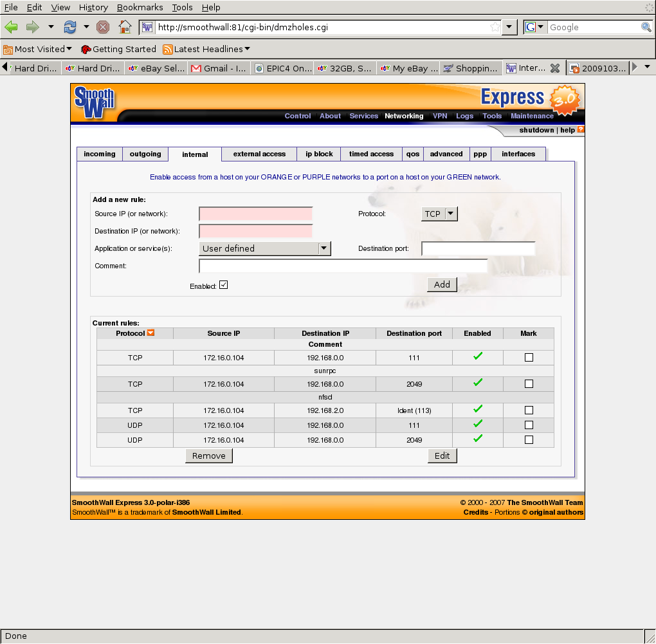Click the orange help question mark icon
Viewport: 656px width, 644px height.
581,130
